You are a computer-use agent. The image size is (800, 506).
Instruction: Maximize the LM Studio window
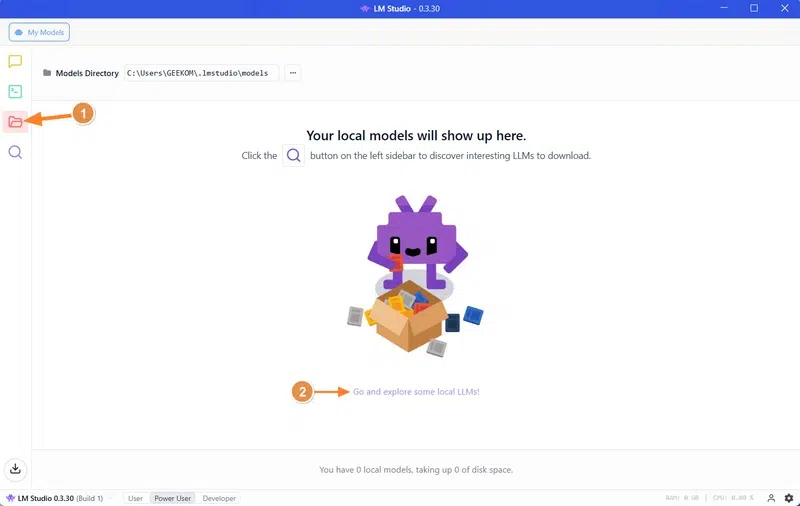tap(753, 8)
